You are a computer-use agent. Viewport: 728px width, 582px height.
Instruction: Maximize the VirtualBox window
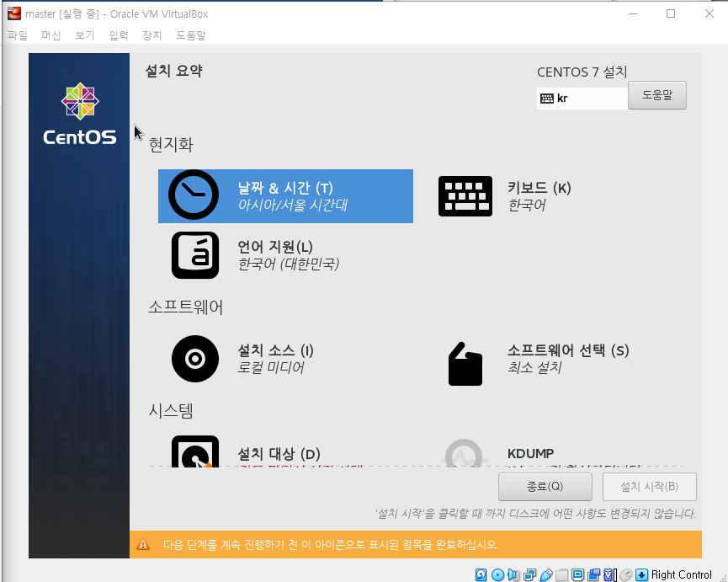[671, 13]
